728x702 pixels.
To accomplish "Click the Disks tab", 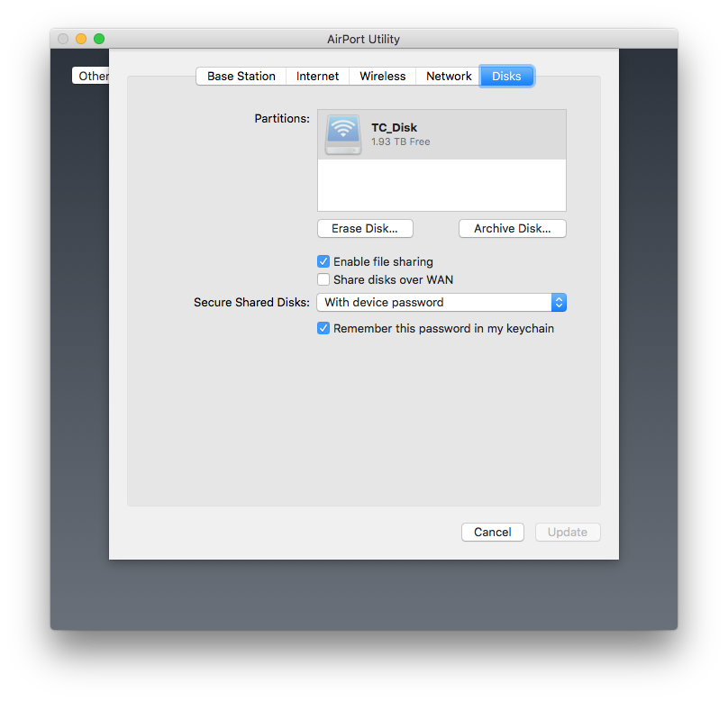I will pyautogui.click(x=506, y=76).
